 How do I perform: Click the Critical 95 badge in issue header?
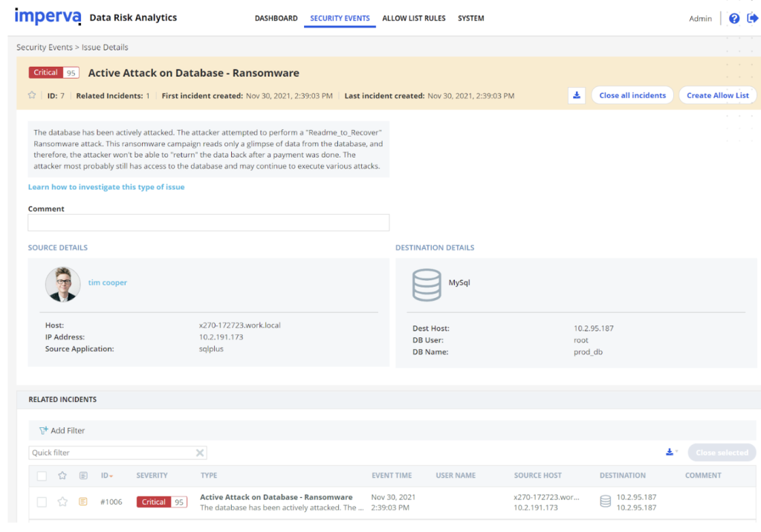pyautogui.click(x=54, y=72)
